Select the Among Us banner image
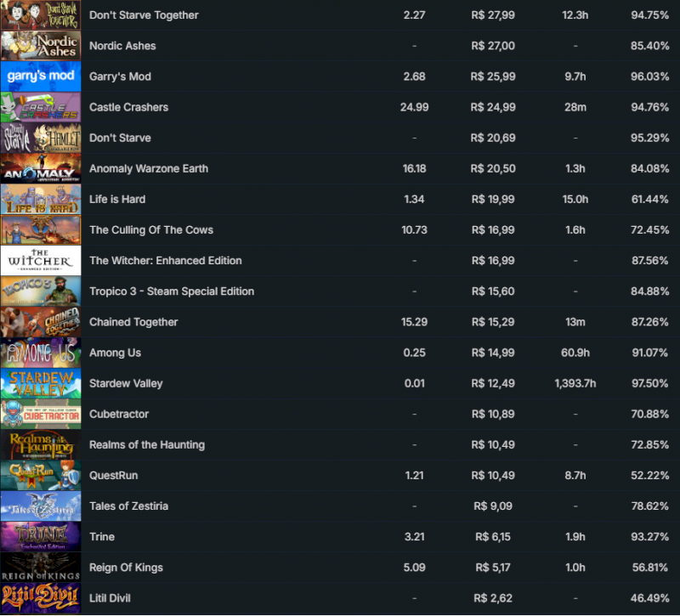This screenshot has height=616, width=680. (41, 353)
